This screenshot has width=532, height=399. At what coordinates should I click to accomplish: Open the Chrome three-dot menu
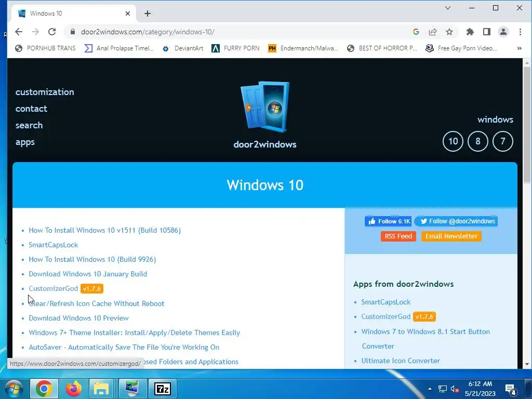click(x=520, y=32)
